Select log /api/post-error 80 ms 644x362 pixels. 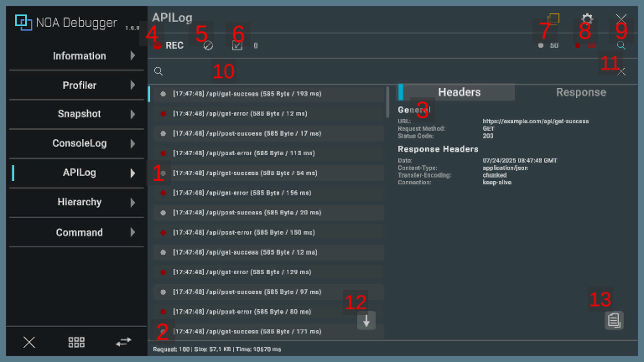[x=268, y=312]
